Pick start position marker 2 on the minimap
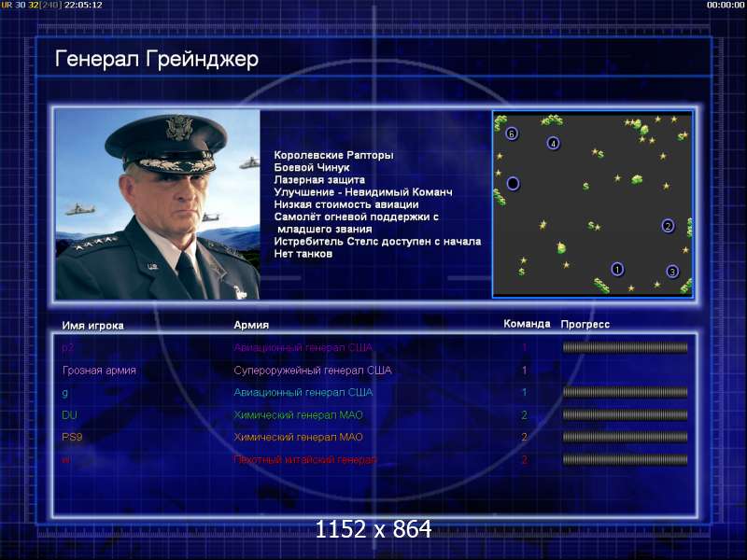 click(x=668, y=226)
